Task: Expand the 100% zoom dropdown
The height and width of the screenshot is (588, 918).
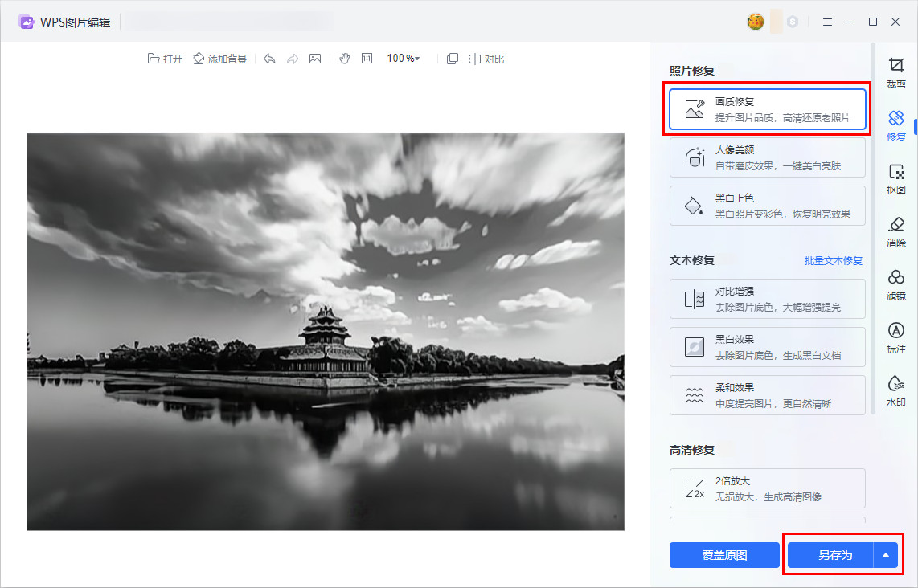Action: click(x=404, y=59)
